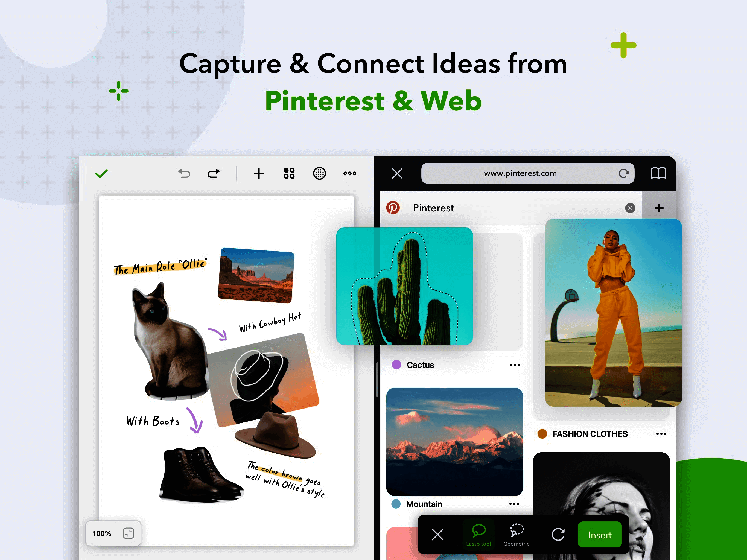Click the 100% zoom level button
This screenshot has height=560, width=747.
point(101,533)
